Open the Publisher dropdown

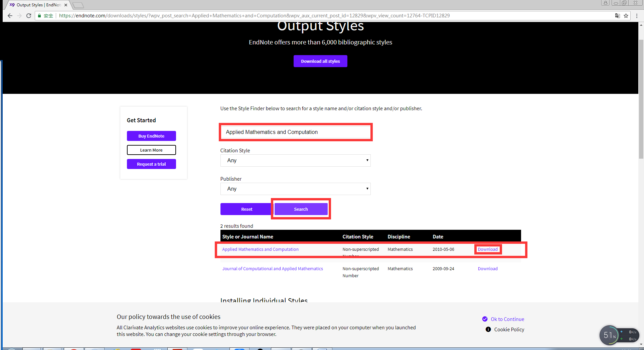296,189
